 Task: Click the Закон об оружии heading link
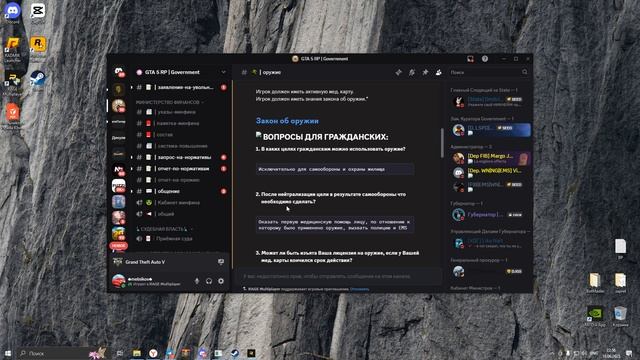[287, 121]
